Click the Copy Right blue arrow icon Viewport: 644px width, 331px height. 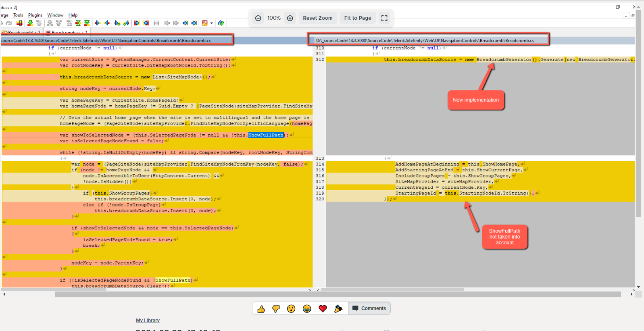click(x=98, y=23)
